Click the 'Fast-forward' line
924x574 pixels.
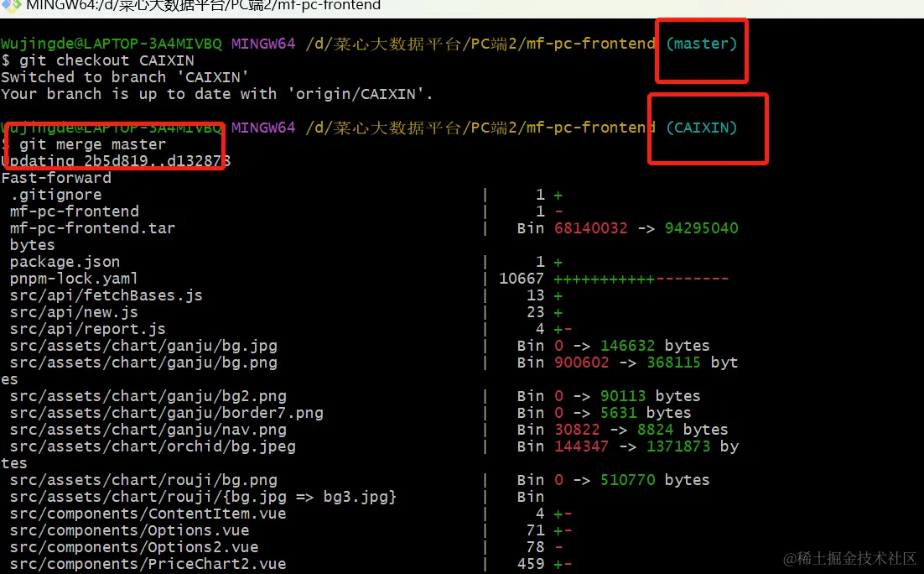coord(56,178)
